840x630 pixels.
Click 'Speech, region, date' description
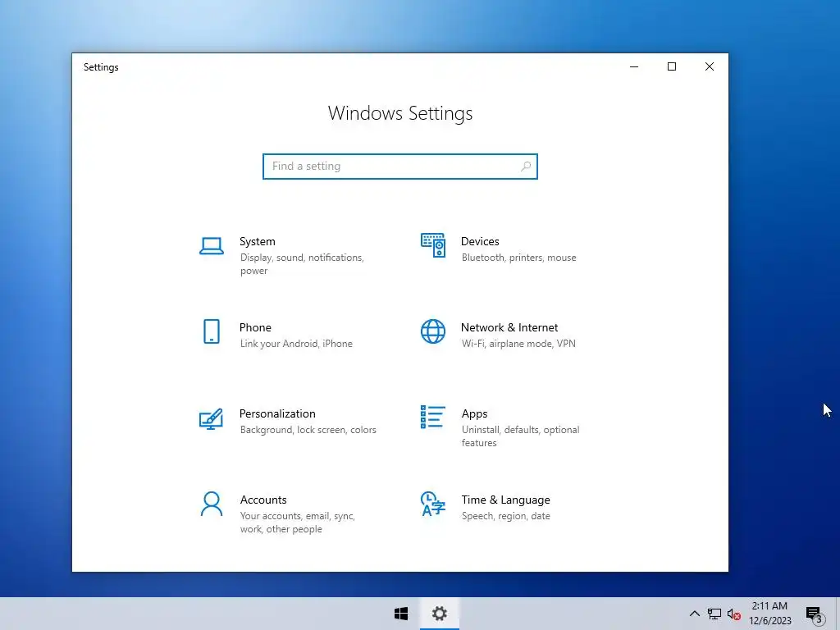pos(505,516)
